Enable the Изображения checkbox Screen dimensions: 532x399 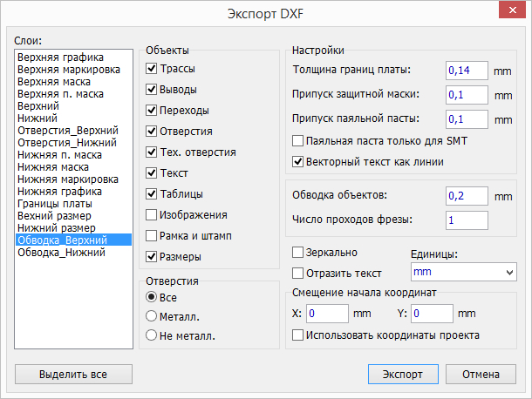coord(152,214)
